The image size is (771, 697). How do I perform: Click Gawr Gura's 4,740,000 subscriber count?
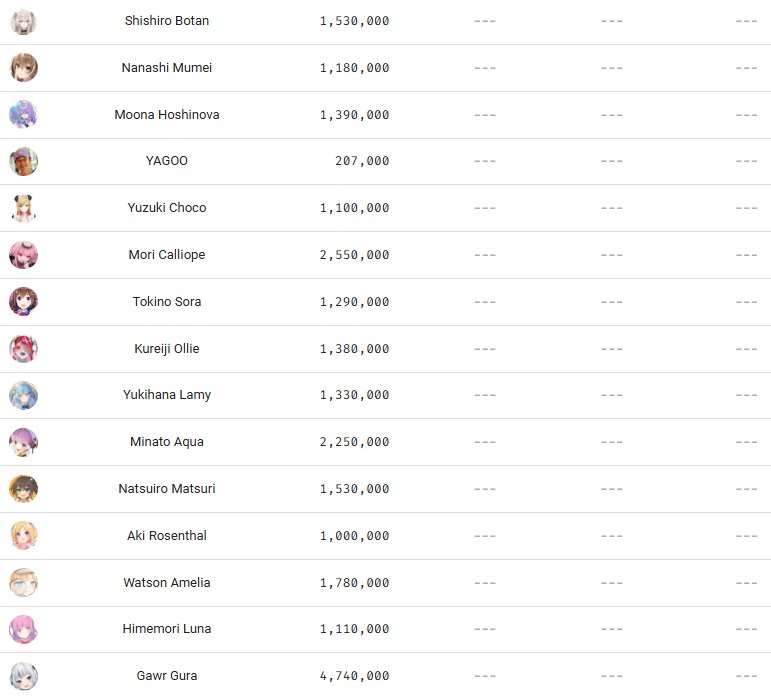coord(355,676)
